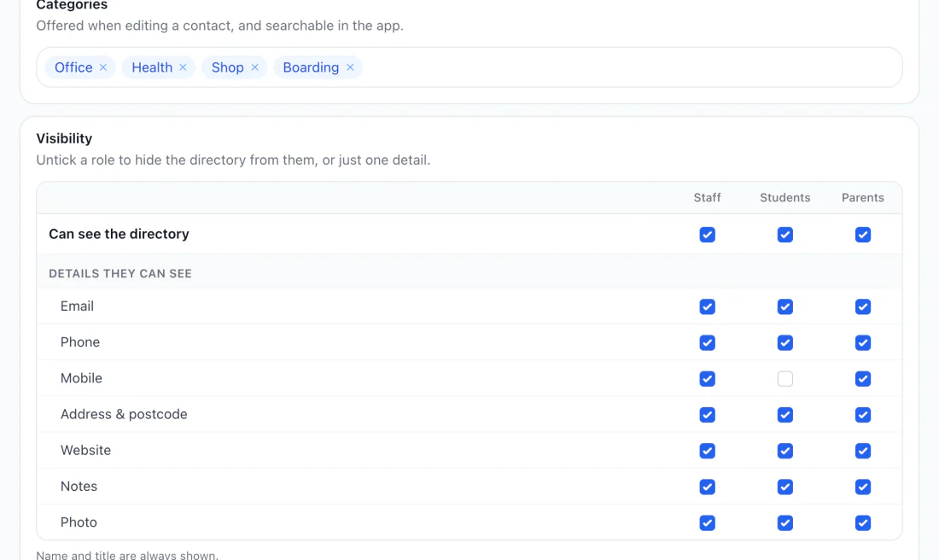
Task: Remove the Shop category tag
Action: 254,67
